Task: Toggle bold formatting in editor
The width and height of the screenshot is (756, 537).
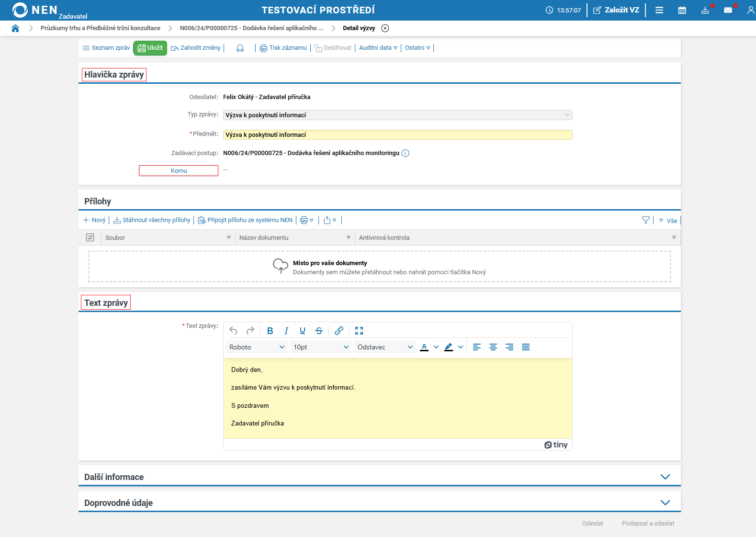Action: (270, 331)
